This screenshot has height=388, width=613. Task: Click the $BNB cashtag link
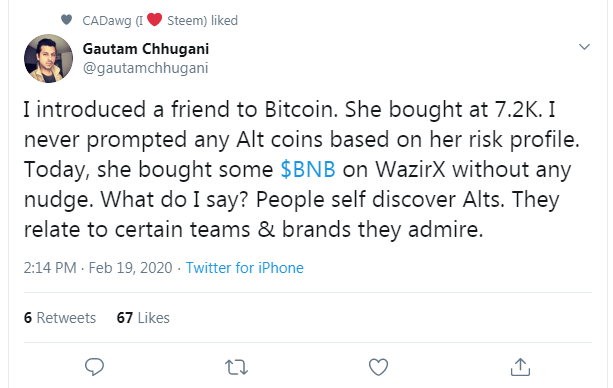point(308,170)
